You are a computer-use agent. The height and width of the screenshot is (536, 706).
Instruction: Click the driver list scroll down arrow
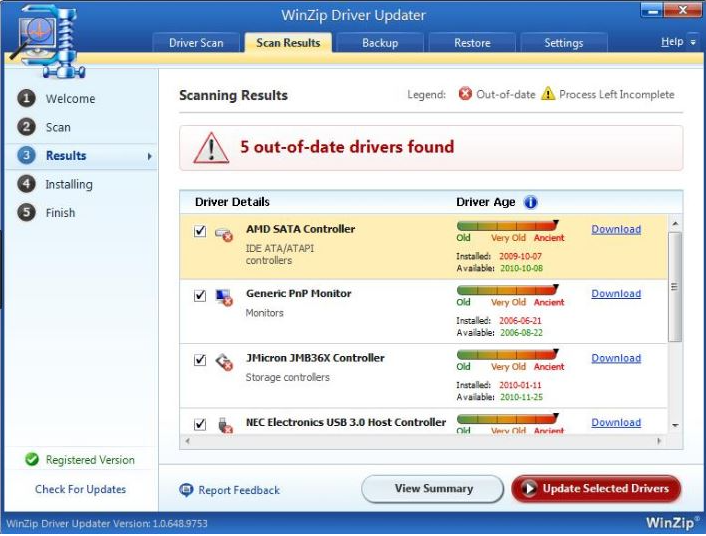[675, 425]
